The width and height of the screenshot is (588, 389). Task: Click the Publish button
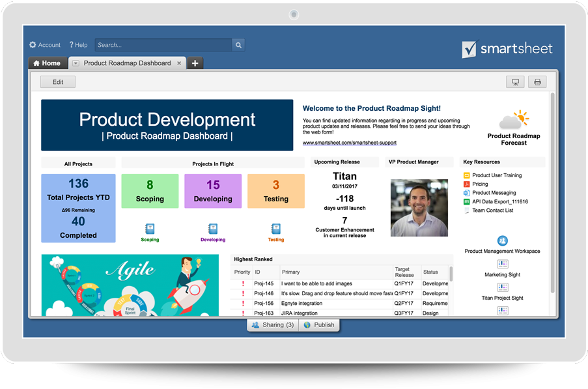[x=319, y=324]
